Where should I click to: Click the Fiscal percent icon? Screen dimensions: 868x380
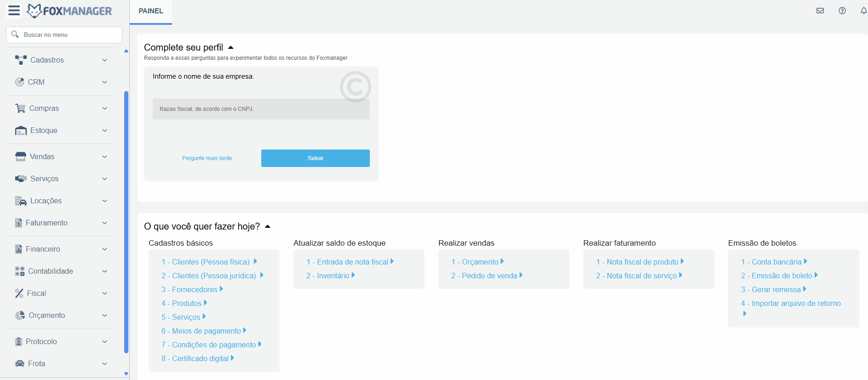pos(19,294)
